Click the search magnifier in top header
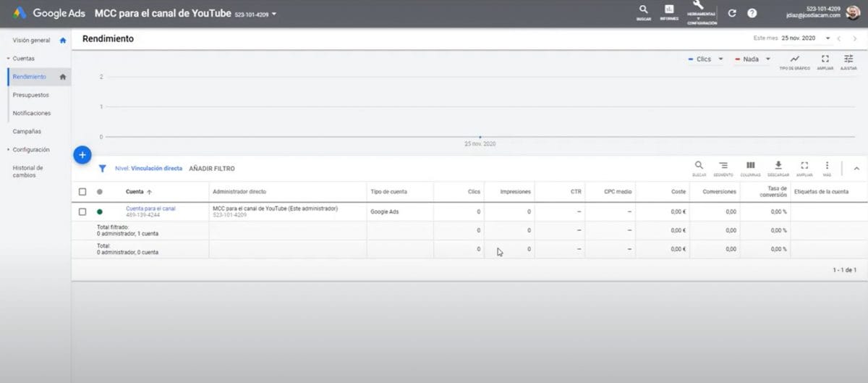Screen dimensions: 868x383 pos(643,10)
